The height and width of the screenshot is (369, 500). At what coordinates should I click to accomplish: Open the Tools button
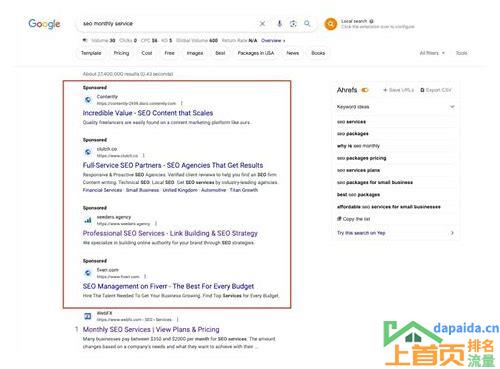462,53
